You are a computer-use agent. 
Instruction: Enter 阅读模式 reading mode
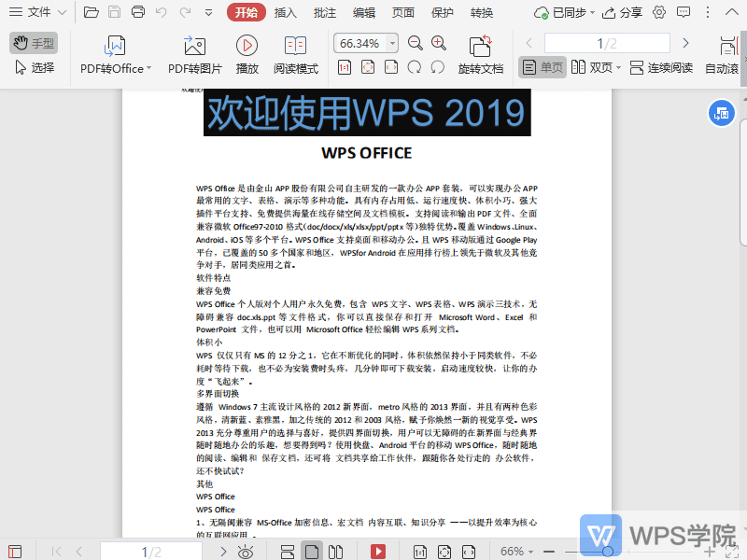click(x=295, y=51)
